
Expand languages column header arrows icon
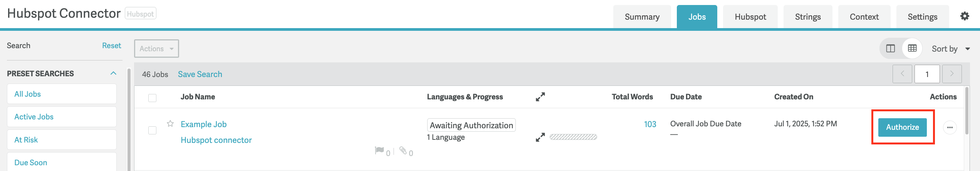tap(540, 97)
